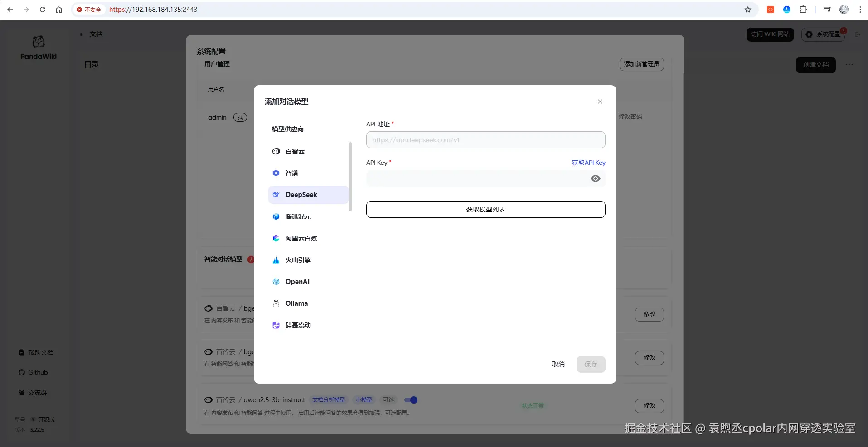The width and height of the screenshot is (868, 447).
Task: Focus the API 地址 input field
Action: [485, 140]
